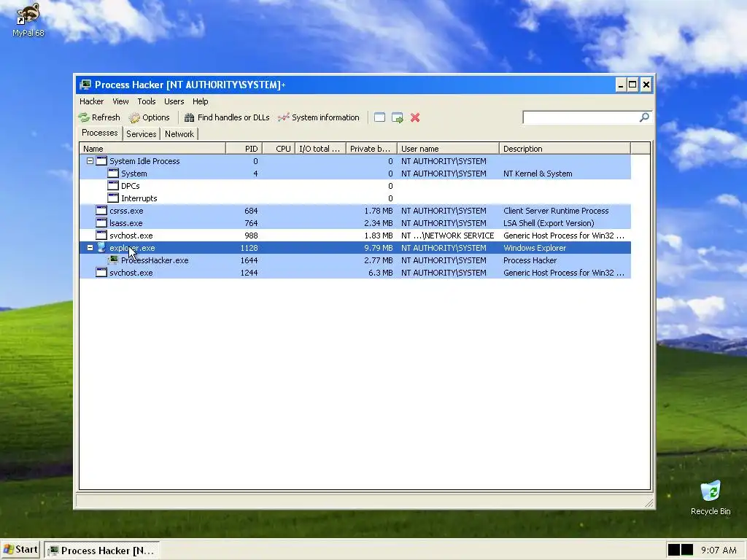Viewport: 747px width, 560px height.
Task: Click the Client Server Runtime Process description
Action: 556,211
